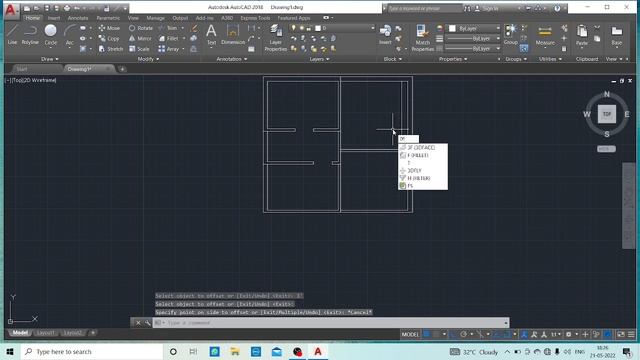Click the Base view tool
The height and width of the screenshot is (360, 640).
pyautogui.click(x=617, y=35)
